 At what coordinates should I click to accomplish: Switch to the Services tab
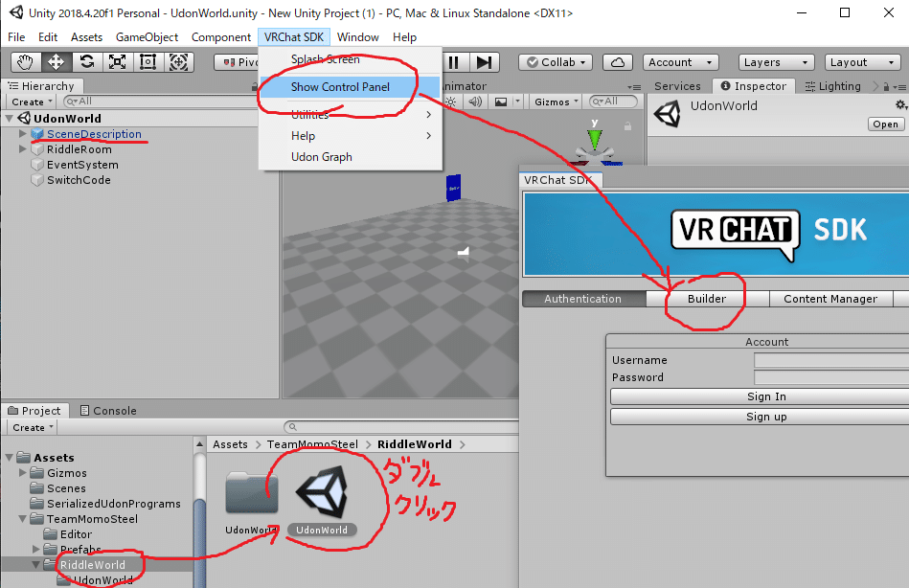677,86
